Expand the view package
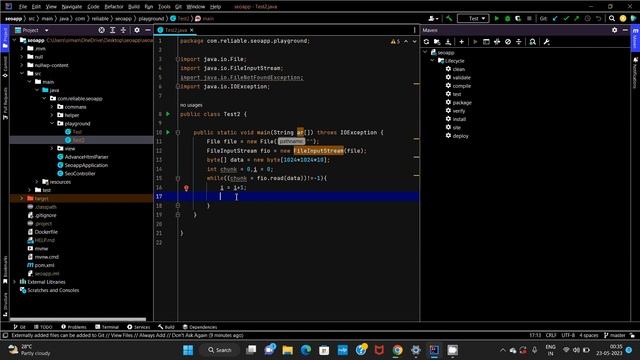The image size is (640, 360). 52,148
